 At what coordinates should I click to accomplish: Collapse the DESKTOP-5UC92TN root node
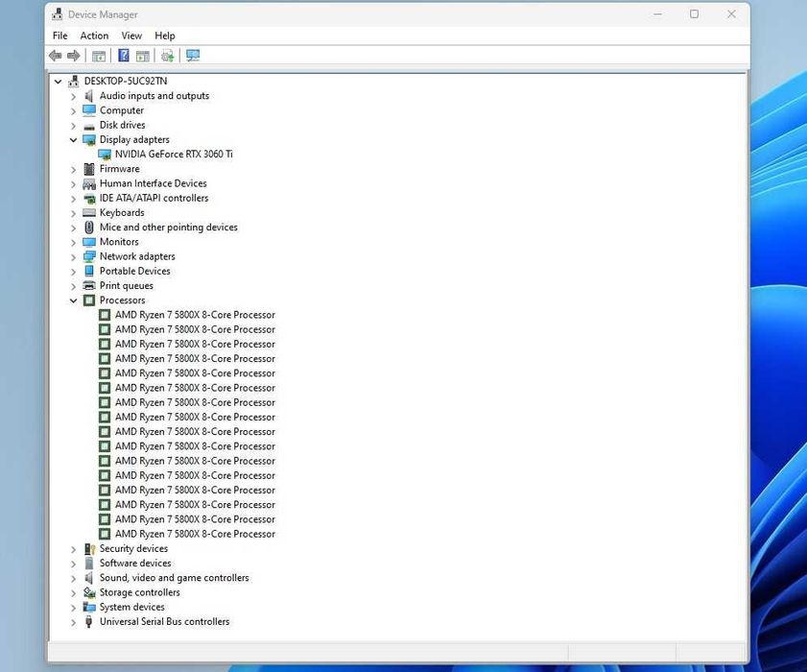coord(59,82)
